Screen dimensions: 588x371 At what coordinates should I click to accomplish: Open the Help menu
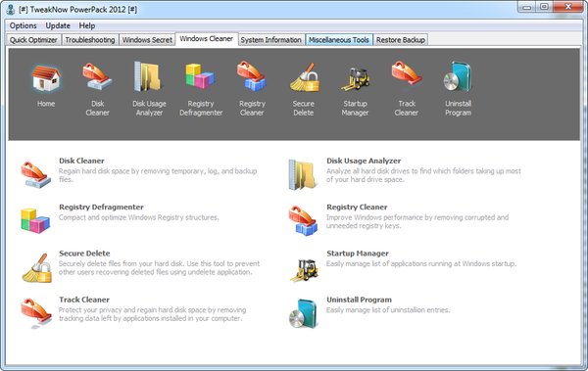[x=87, y=25]
